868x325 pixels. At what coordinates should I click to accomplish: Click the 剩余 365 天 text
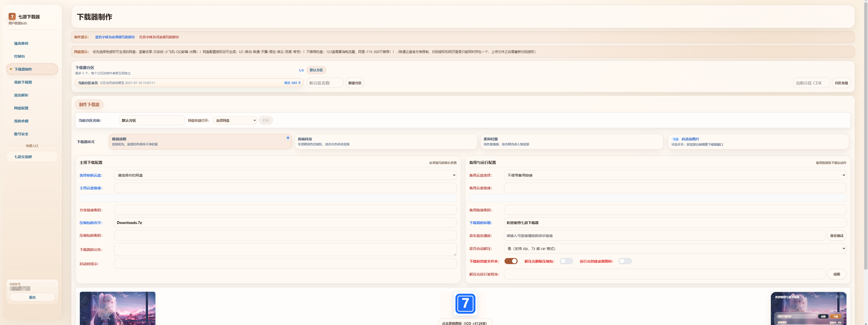293,83
